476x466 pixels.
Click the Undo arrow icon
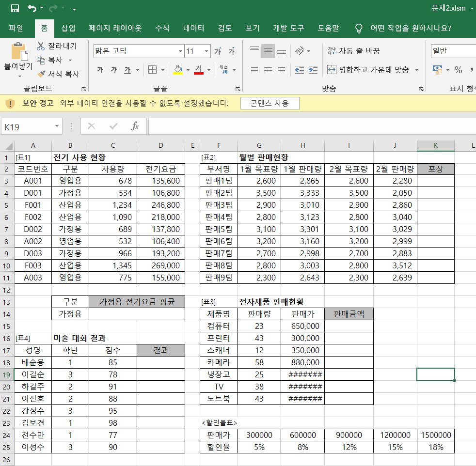coord(32,8)
